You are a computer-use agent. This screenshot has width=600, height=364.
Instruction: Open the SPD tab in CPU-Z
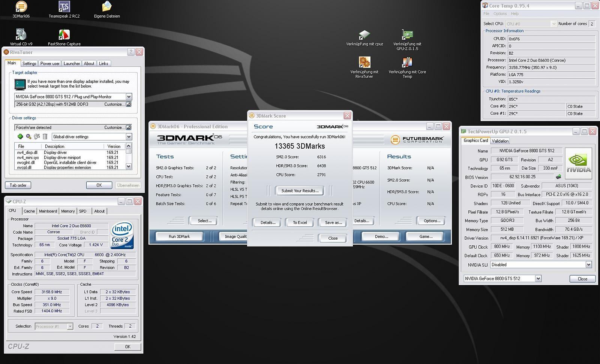83,211
